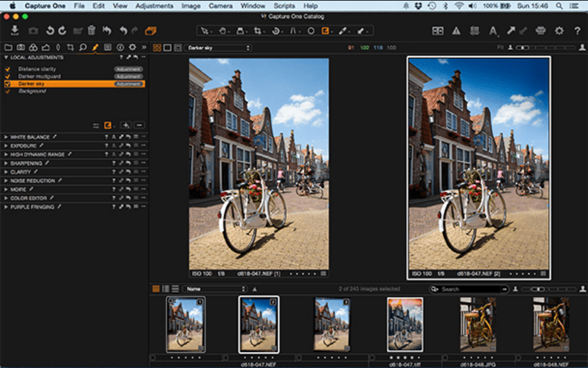The height and width of the screenshot is (368, 588).
Task: Select the yellow bicycle d618-048.JPG thumbnail
Action: point(477,325)
